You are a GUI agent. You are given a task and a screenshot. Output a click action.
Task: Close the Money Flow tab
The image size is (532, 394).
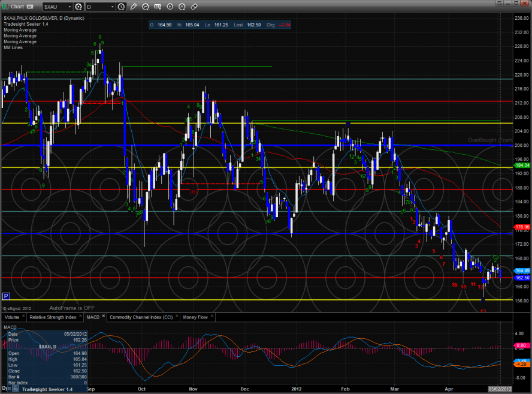[x=211, y=317]
